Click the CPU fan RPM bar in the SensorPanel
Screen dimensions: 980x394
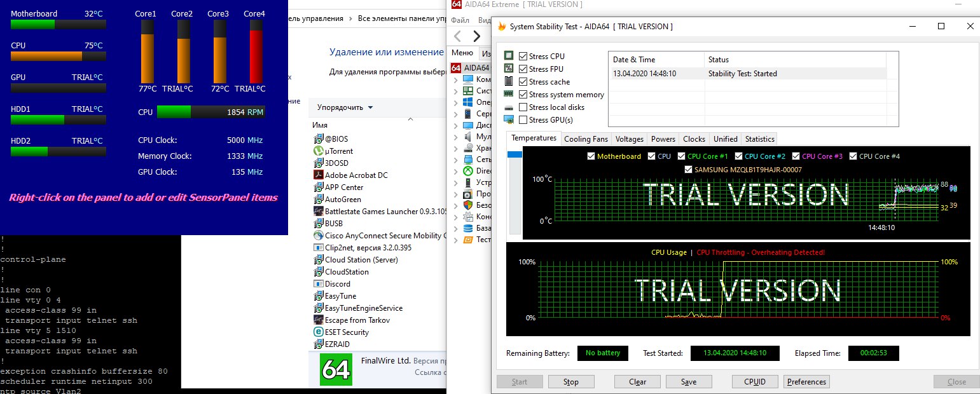[210, 112]
